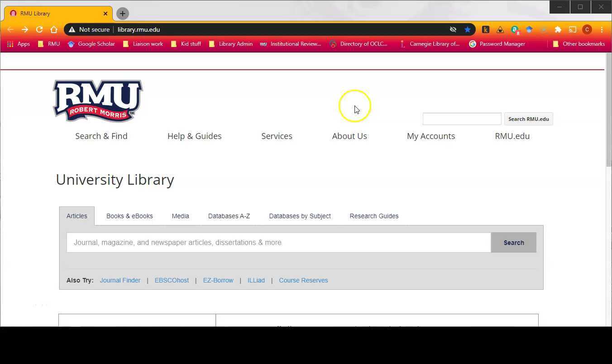This screenshot has height=364, width=612.
Task: Toggle the crossed-eye icon near the address bar
Action: [453, 29]
